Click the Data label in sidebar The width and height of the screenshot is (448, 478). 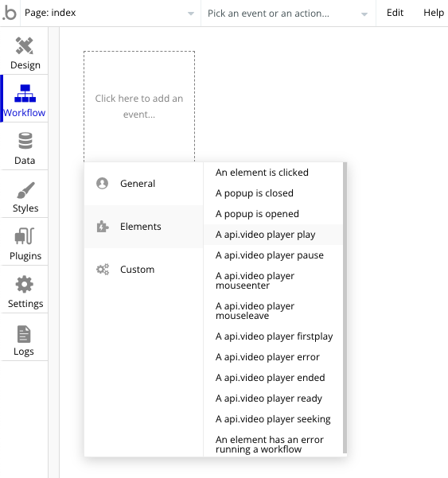click(25, 161)
